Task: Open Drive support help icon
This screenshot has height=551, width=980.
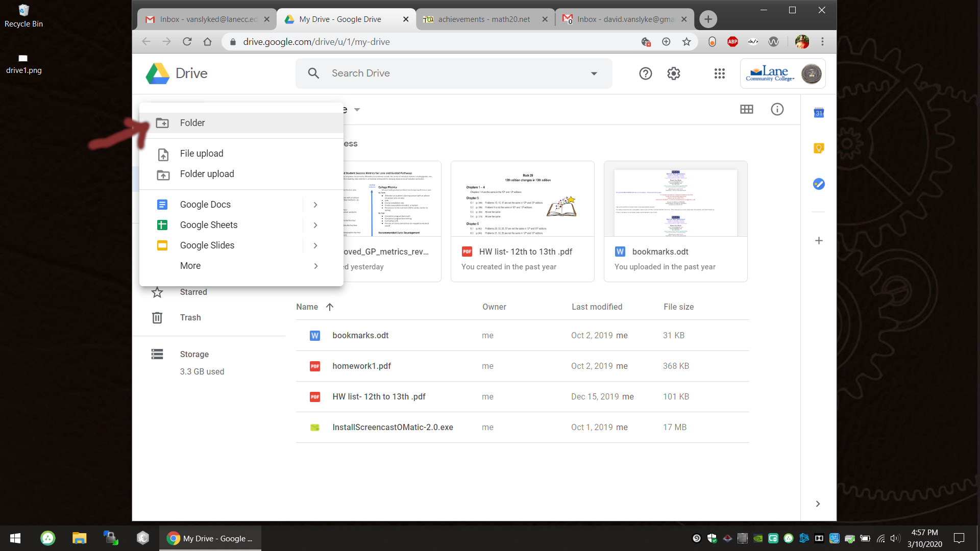Action: pos(646,73)
